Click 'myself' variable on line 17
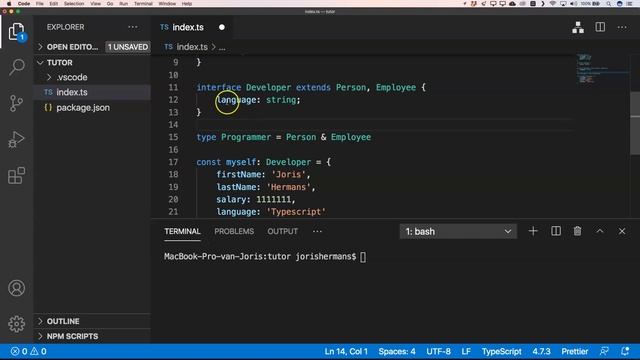Screen dimensions: 640x360 pos(241,162)
